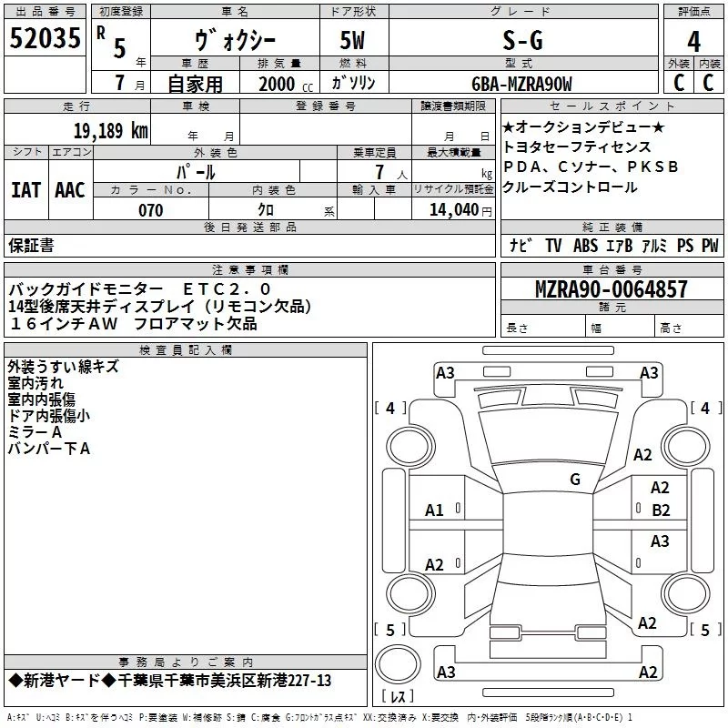Select the 評価点 header

pyautogui.click(x=693, y=12)
